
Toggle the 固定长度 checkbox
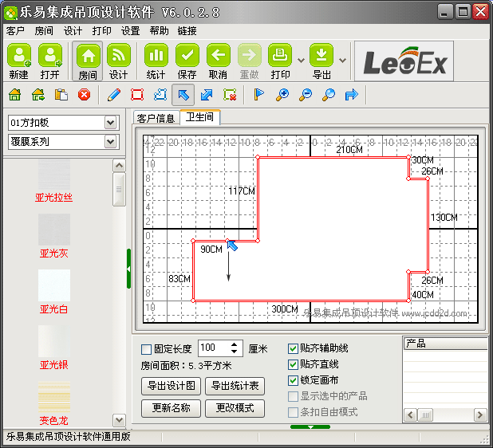(146, 349)
